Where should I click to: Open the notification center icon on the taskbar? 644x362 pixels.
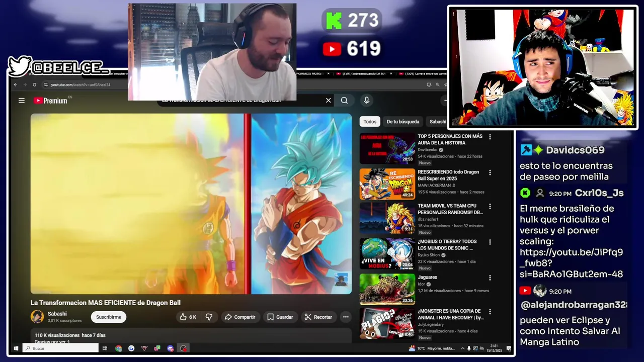pyautogui.click(x=509, y=348)
